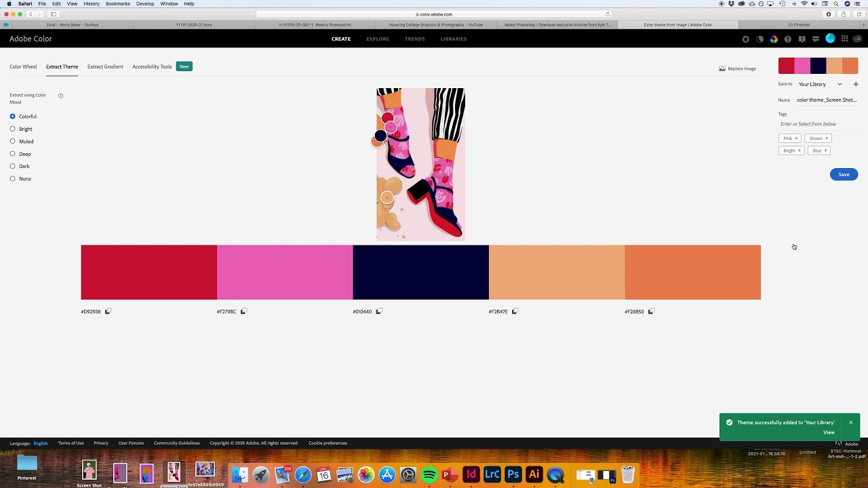The height and width of the screenshot is (488, 868).
Task: Click Replace Image button
Action: [x=738, y=68]
